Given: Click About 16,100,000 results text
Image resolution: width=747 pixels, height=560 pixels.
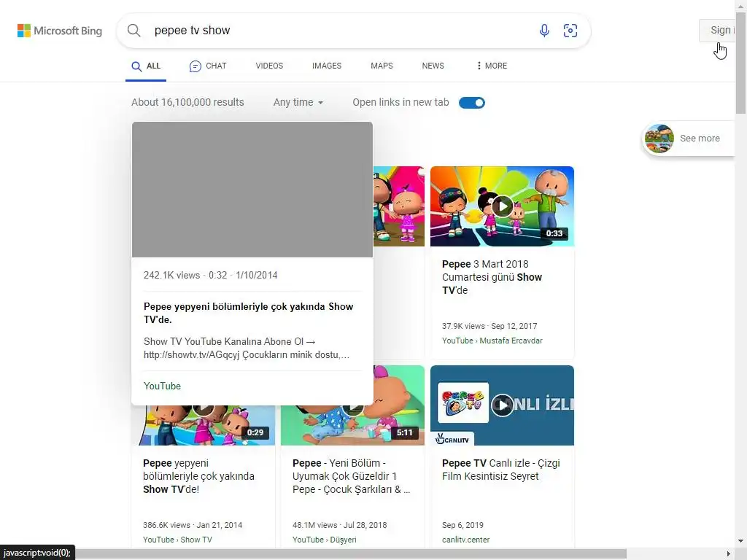Looking at the screenshot, I should pos(187,102).
